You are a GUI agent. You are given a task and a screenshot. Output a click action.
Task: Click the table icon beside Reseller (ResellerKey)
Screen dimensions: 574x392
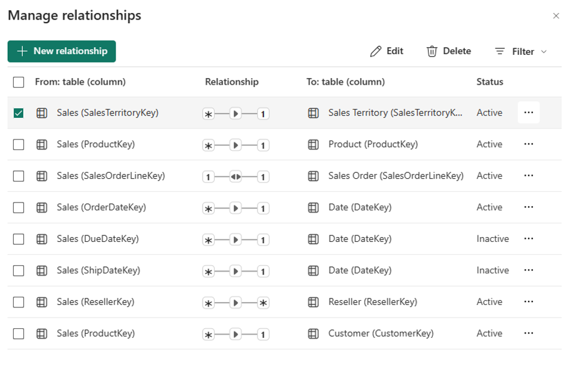point(314,302)
